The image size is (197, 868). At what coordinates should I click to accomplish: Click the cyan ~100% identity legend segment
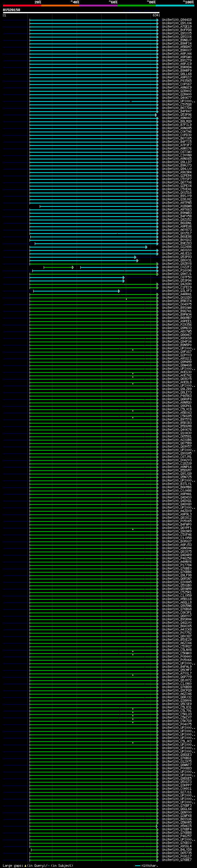(x=175, y=6)
